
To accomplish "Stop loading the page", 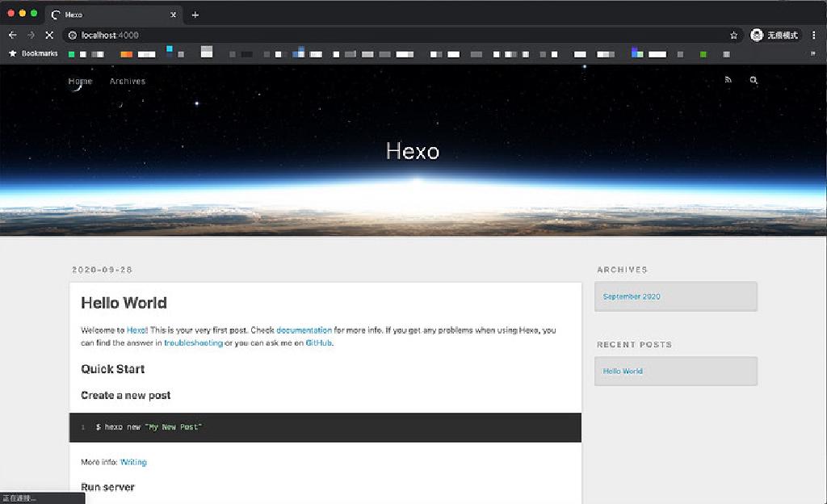I will 48,36.
